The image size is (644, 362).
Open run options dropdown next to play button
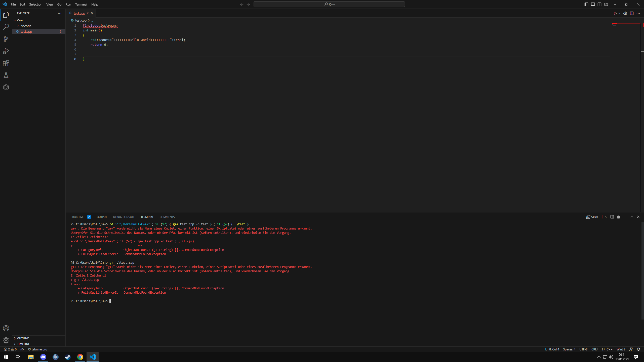click(619, 13)
